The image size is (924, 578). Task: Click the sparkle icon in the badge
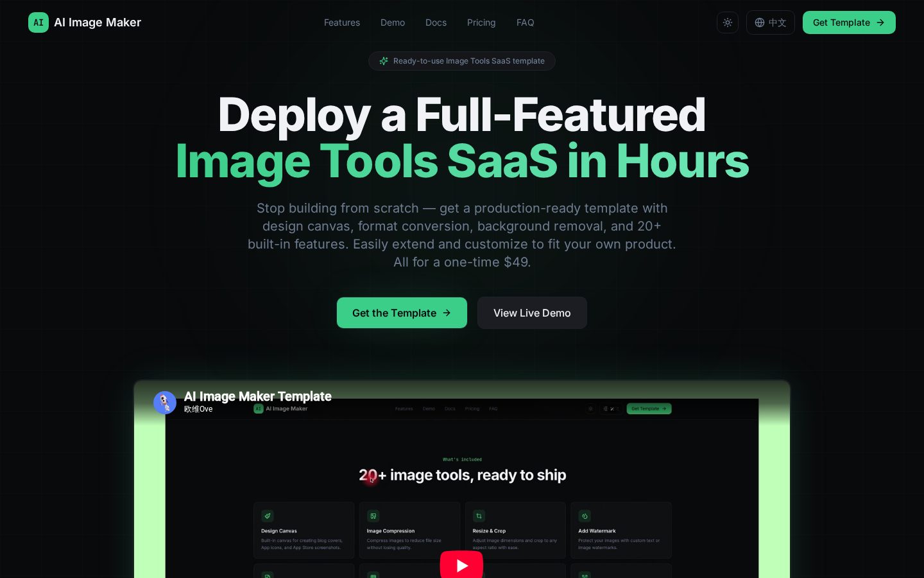click(384, 61)
